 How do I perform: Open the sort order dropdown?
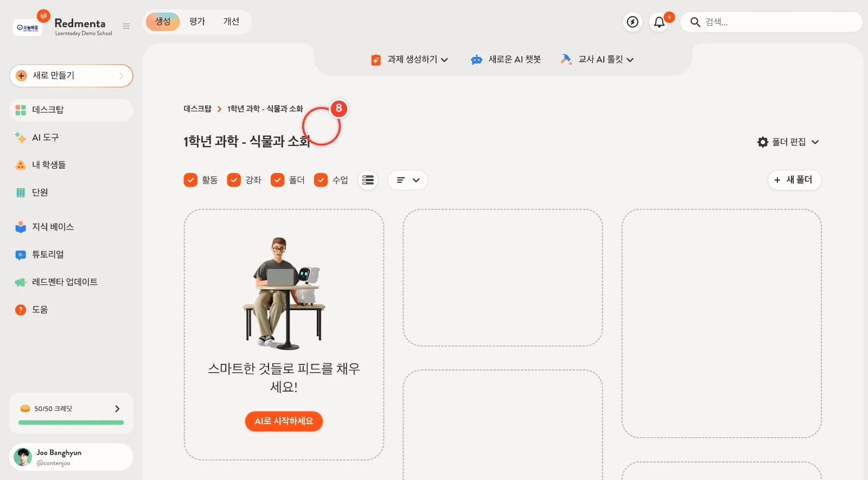pyautogui.click(x=408, y=180)
